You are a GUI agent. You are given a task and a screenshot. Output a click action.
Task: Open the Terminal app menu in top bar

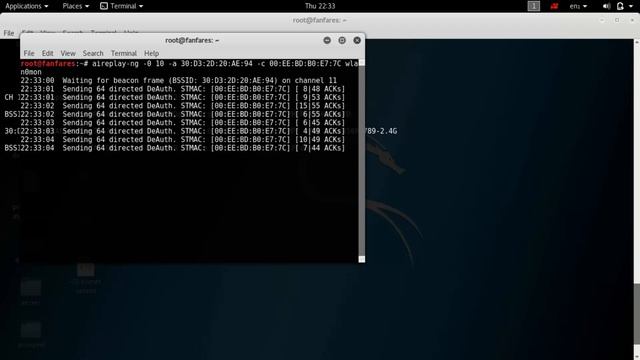point(122,6)
